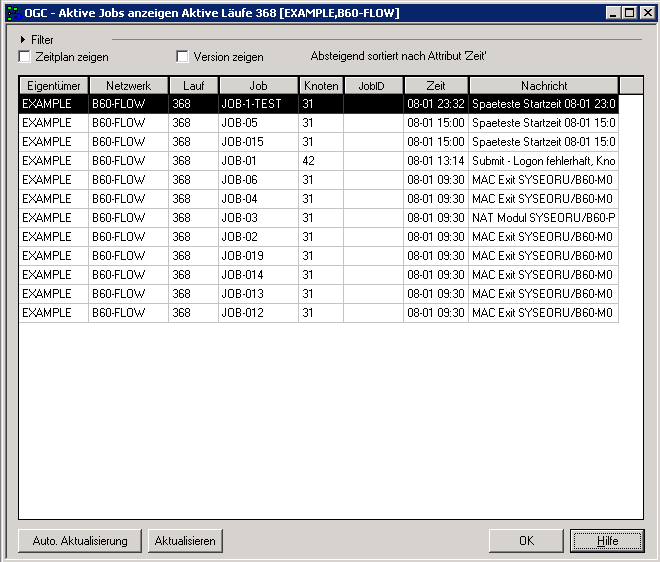Select the JOB-01 row with node 42
Screen dimensions: 660x562
click(x=258, y=161)
